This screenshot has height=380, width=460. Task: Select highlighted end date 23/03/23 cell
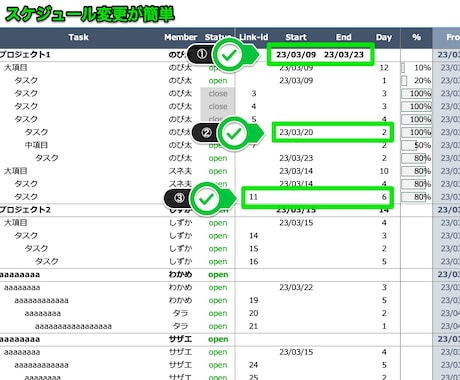[344, 54]
